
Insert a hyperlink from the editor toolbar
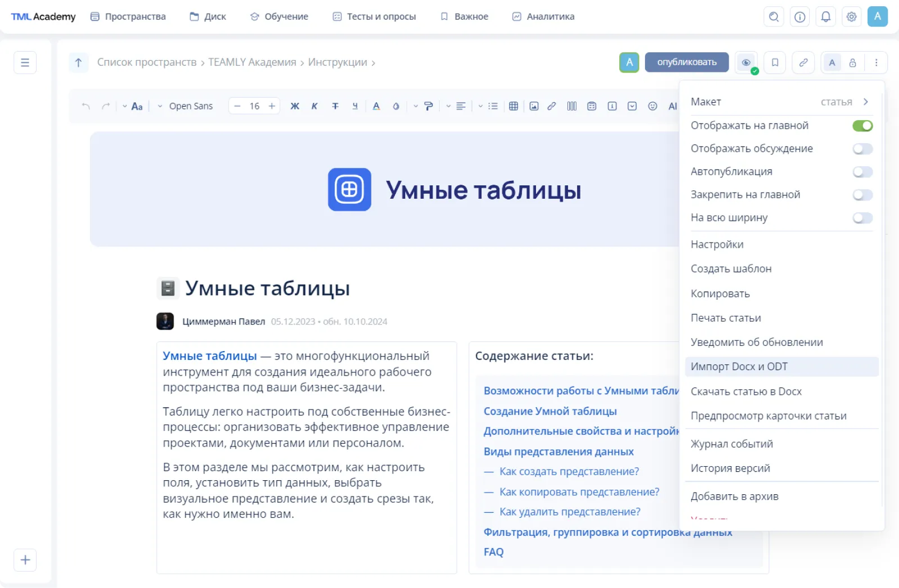point(552,106)
